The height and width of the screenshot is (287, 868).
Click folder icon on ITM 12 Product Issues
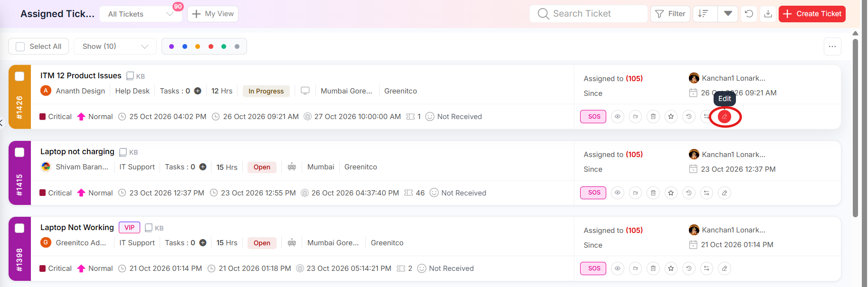click(635, 117)
